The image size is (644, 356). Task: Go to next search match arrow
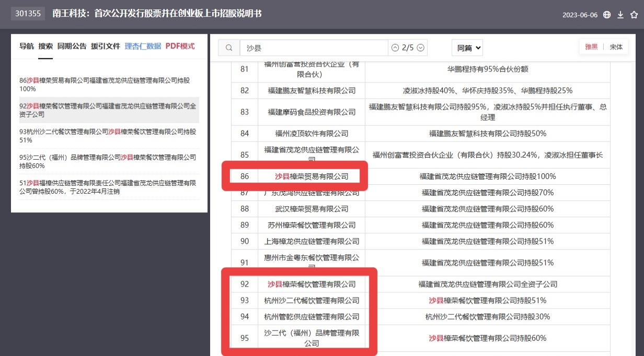(420, 48)
